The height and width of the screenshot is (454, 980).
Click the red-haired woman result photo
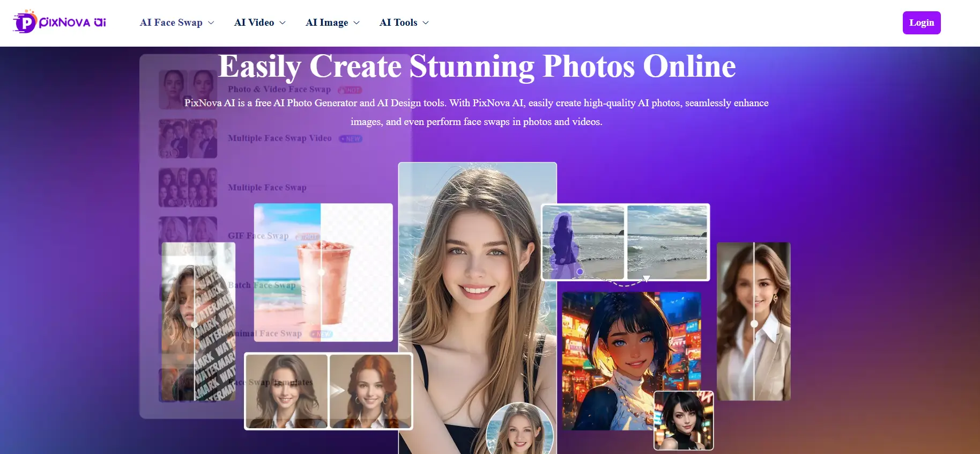(x=370, y=391)
